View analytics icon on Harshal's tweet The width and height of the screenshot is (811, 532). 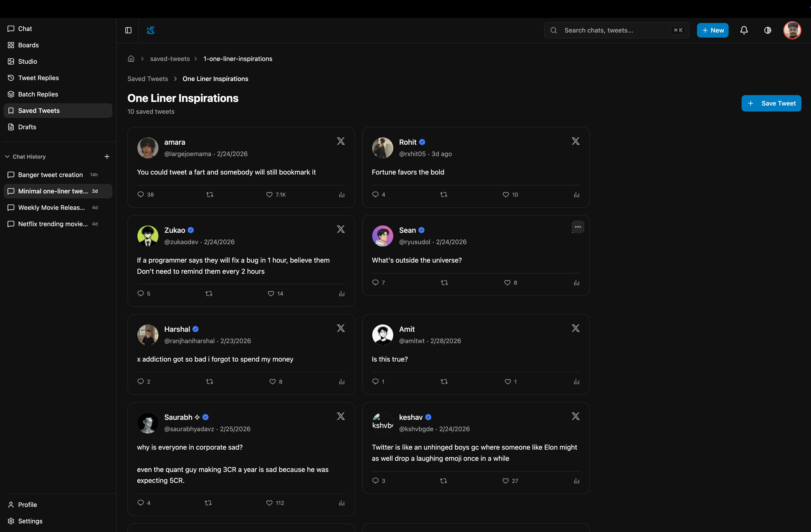point(341,382)
